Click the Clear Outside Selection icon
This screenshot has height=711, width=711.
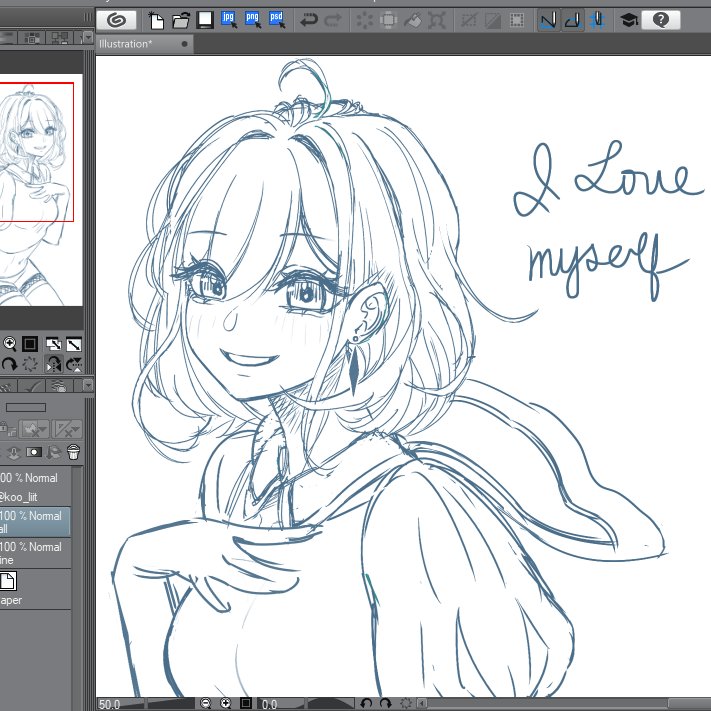(x=389, y=20)
